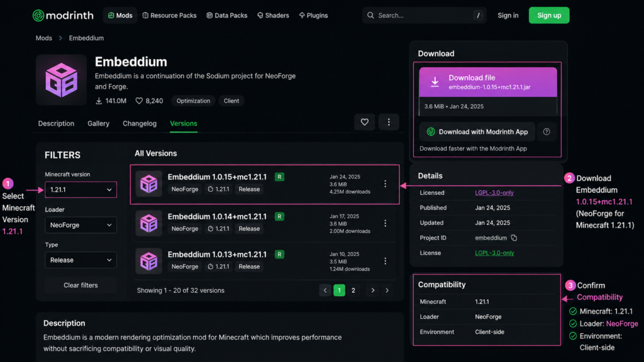The height and width of the screenshot is (362, 644).
Task: Click Client-side environment value
Action: point(489,332)
